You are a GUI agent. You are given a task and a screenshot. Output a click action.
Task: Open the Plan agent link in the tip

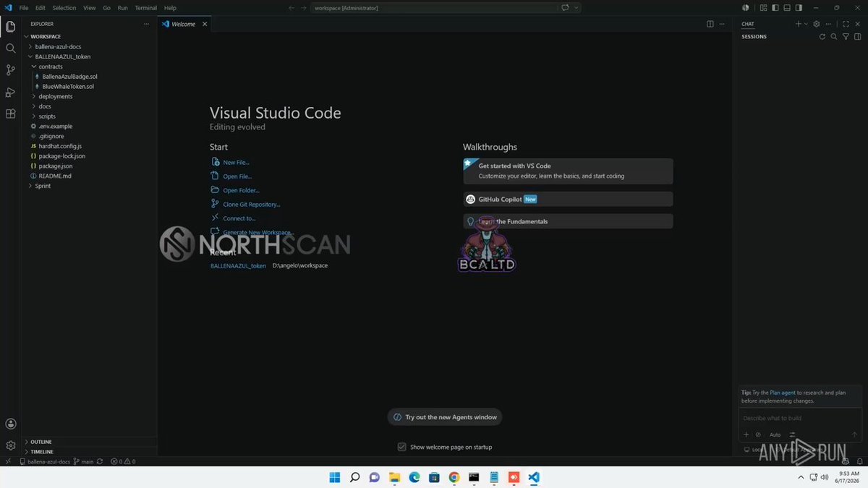(783, 393)
